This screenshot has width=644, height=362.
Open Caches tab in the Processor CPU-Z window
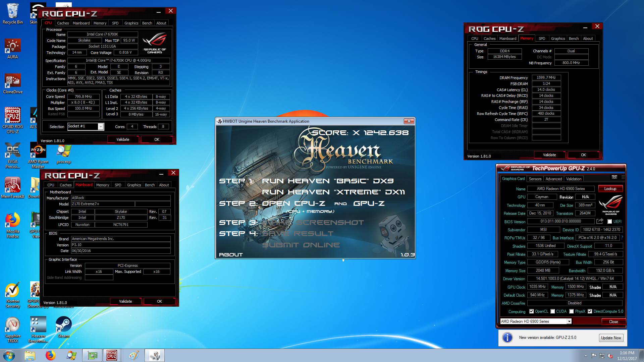tap(63, 23)
